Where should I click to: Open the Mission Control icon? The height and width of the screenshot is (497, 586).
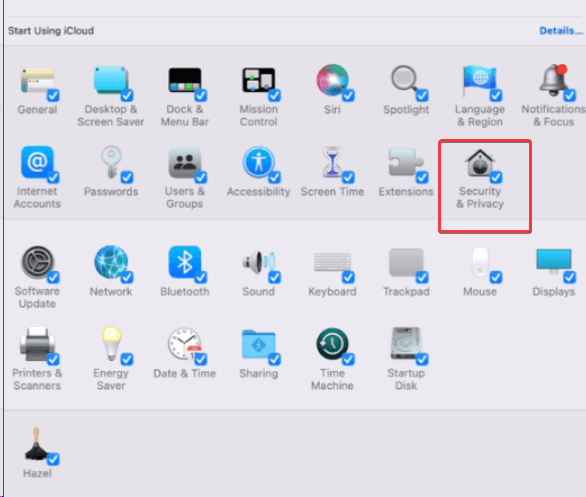259,80
